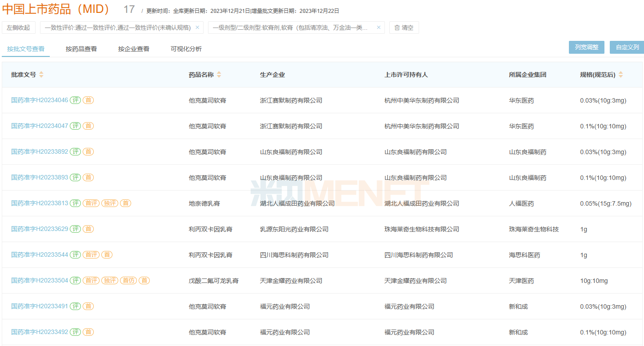Viewport: 644px width, 346px height.
Task: Click 首评 badge on H20233544 row
Action: tap(91, 255)
